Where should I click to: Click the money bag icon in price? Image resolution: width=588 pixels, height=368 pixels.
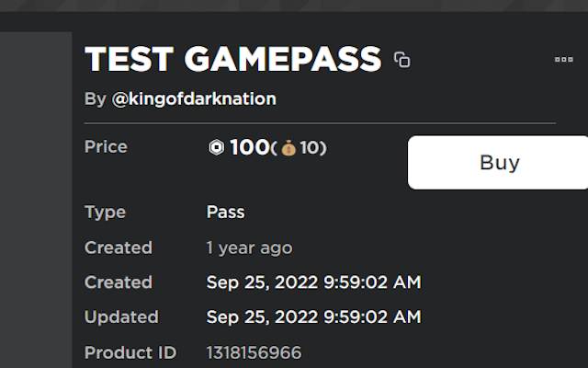pos(288,148)
